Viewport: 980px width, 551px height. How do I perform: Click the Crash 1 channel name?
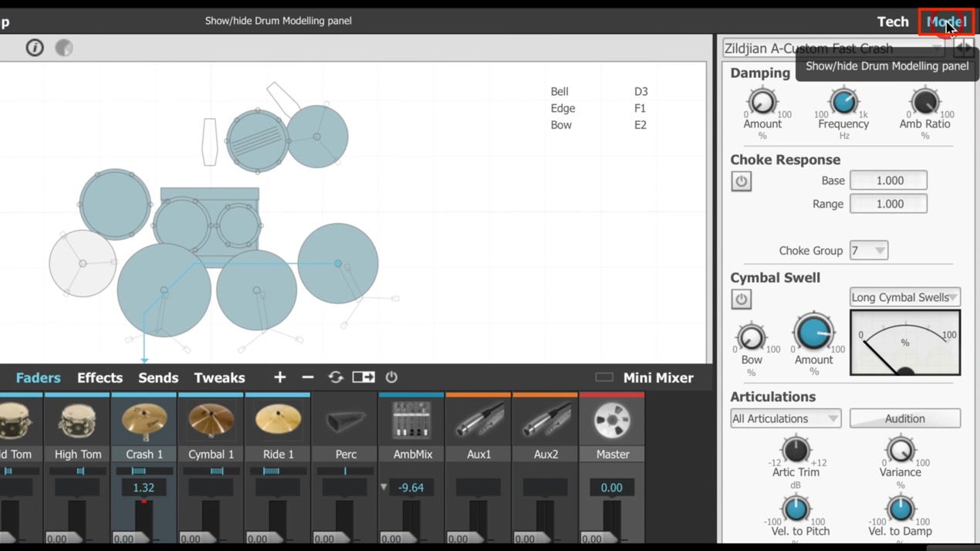click(144, 455)
